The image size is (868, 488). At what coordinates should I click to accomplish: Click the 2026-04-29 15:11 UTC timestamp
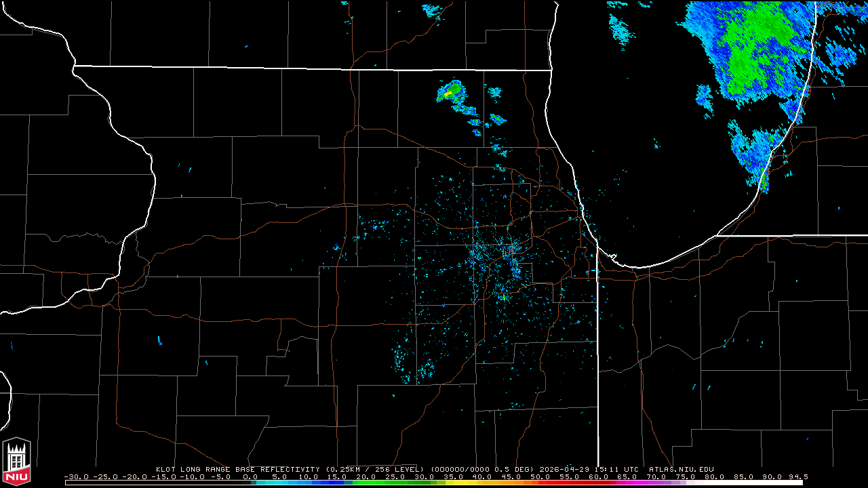pyautogui.click(x=593, y=469)
